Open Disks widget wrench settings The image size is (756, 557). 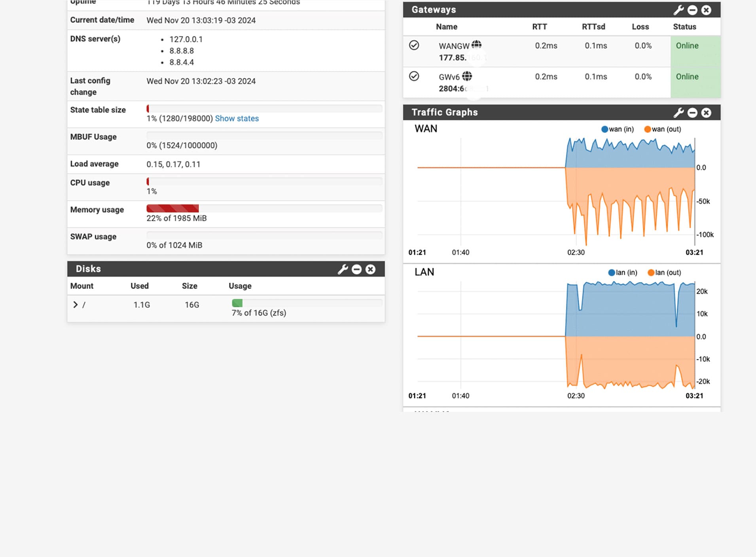tap(343, 269)
